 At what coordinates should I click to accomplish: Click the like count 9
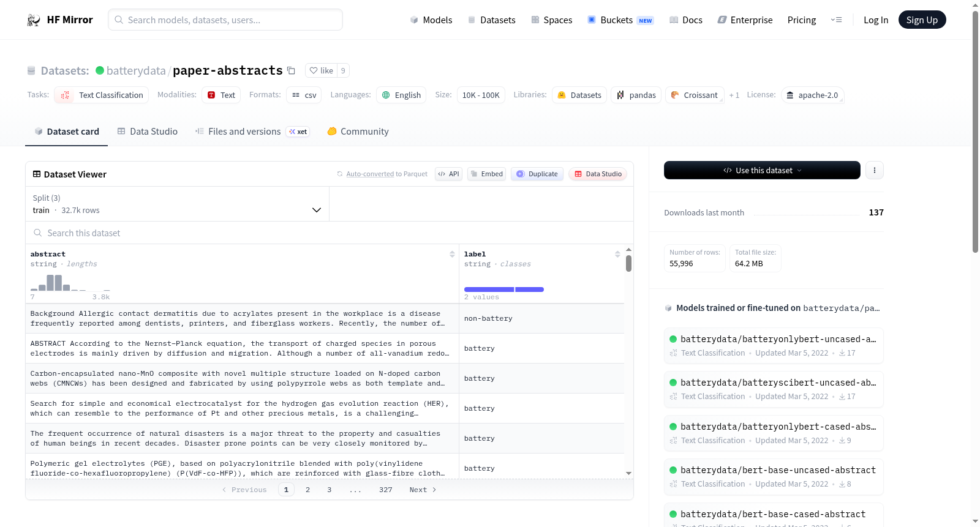click(343, 71)
